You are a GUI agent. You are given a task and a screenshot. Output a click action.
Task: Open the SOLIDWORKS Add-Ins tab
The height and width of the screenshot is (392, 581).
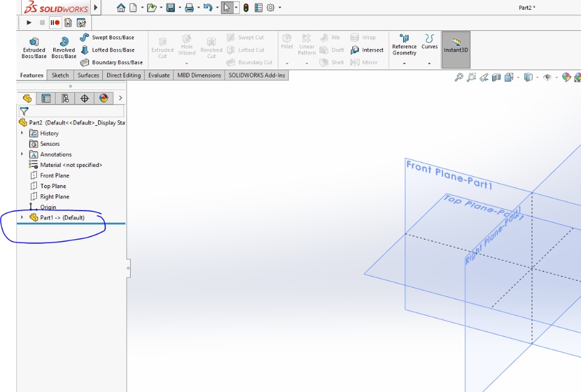tap(257, 75)
